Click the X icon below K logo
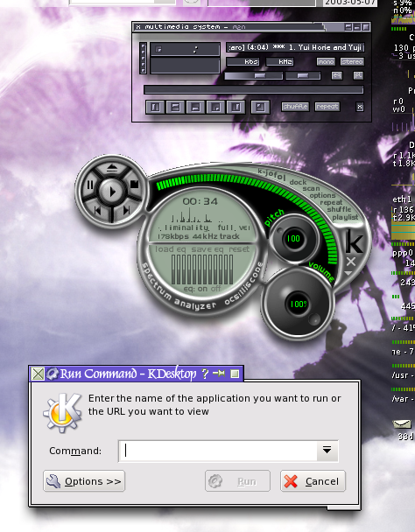Image resolution: width=415 pixels, height=532 pixels. tap(351, 262)
